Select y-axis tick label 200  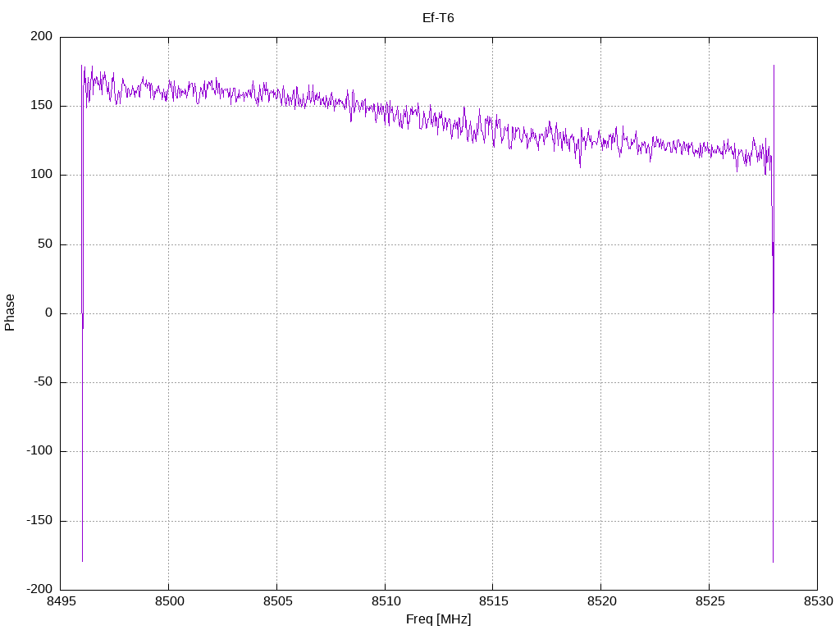pos(42,36)
